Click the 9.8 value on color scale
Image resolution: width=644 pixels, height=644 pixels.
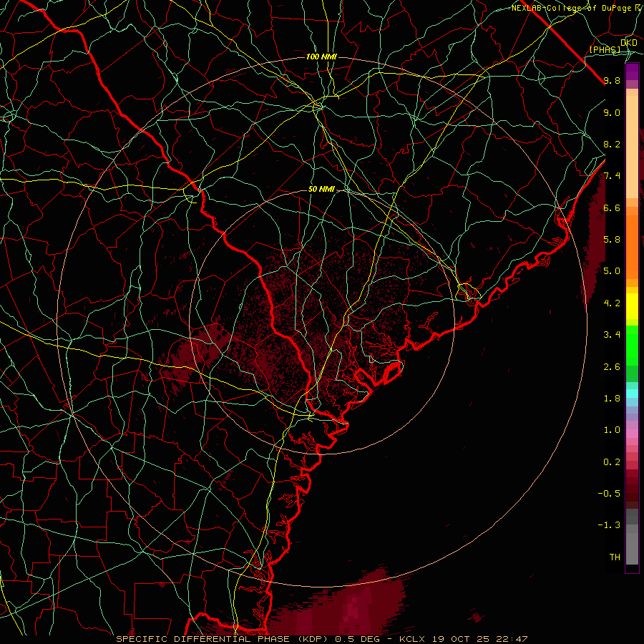(x=612, y=80)
